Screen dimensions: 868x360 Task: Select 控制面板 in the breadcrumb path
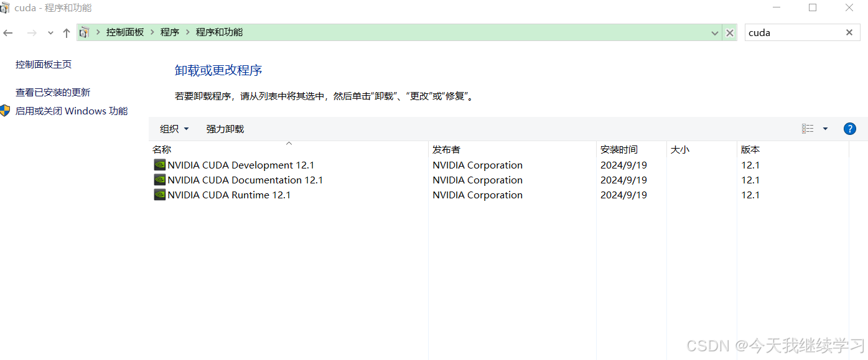pos(125,32)
